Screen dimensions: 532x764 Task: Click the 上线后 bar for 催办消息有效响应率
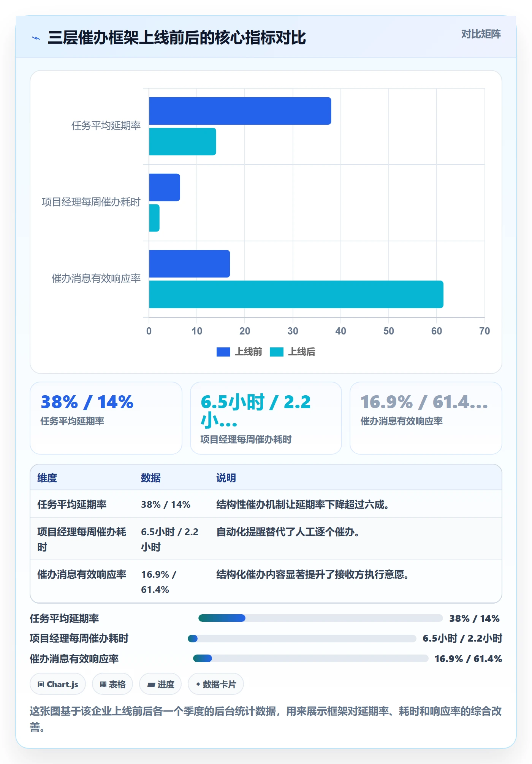click(x=296, y=294)
